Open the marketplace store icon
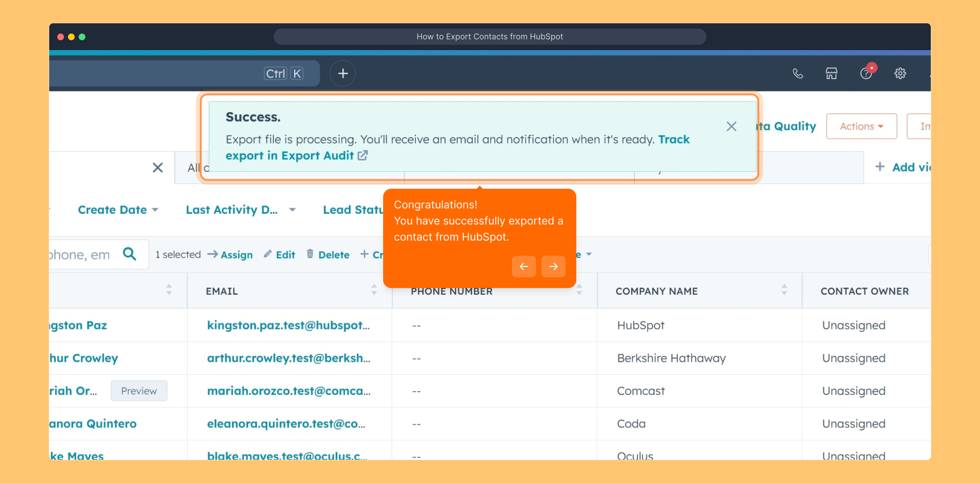 point(831,73)
